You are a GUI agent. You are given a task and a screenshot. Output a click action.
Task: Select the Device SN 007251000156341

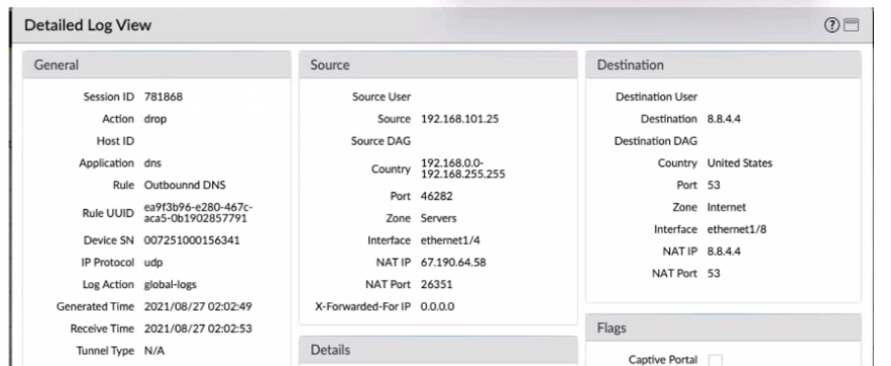click(x=192, y=240)
